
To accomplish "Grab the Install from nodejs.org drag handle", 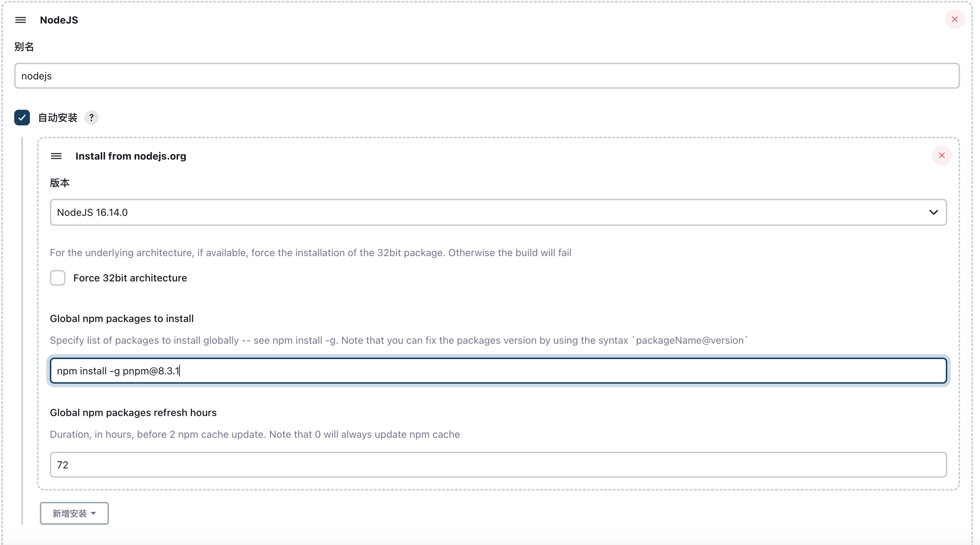I will [x=56, y=156].
